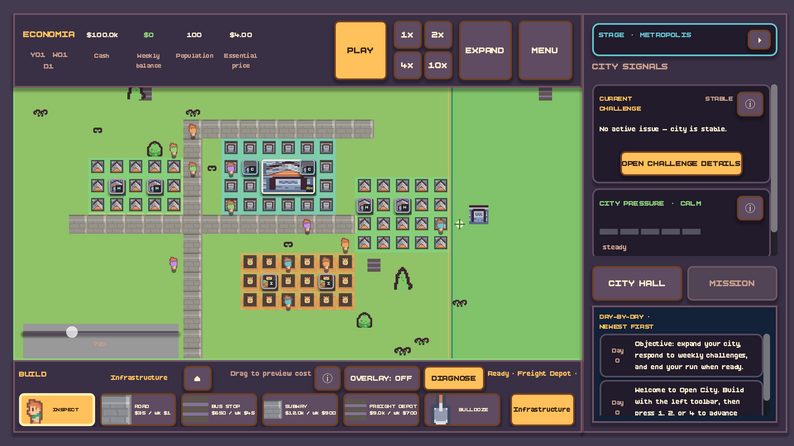Screen dimensions: 794x446
Task: Open the Menu
Action: tap(544, 50)
